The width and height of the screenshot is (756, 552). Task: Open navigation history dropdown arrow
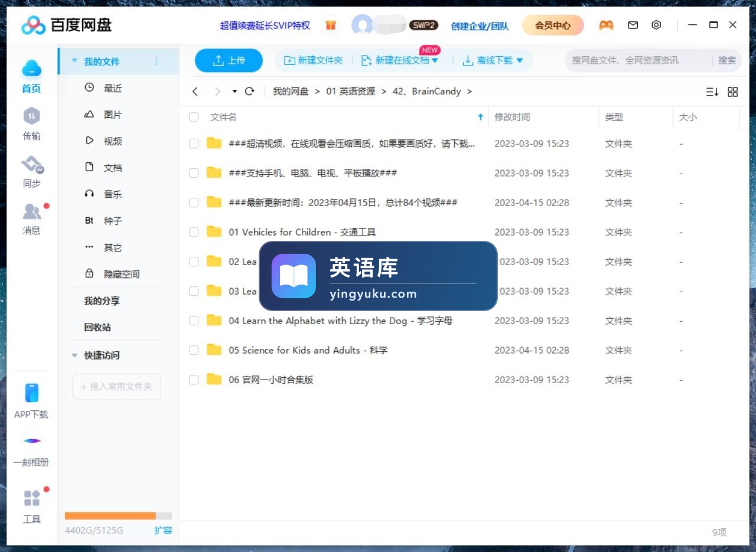tap(234, 92)
